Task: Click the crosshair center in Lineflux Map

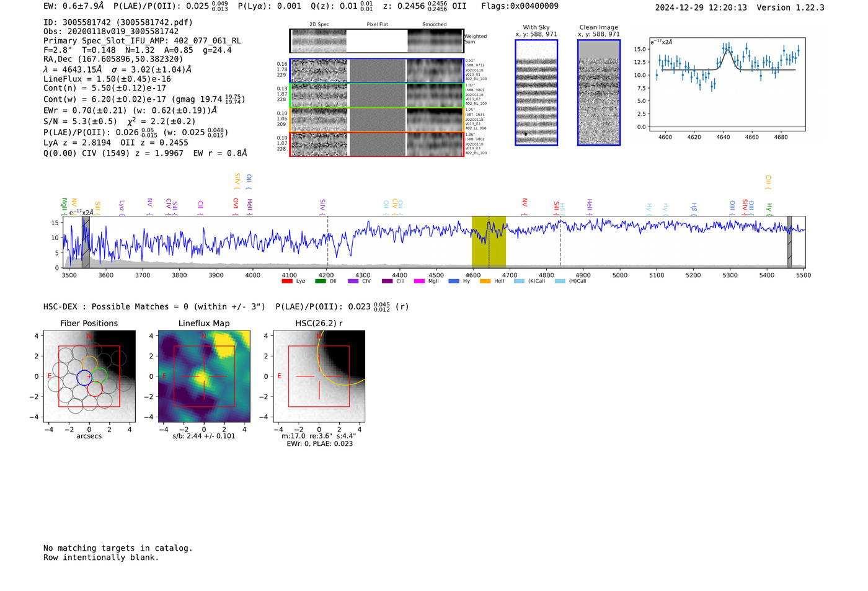Action: [204, 376]
